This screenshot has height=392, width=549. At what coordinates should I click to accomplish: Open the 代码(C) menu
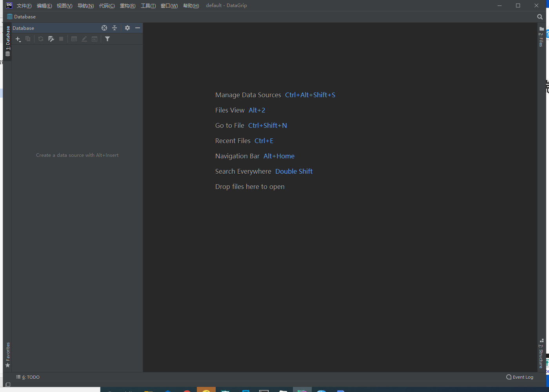(107, 5)
